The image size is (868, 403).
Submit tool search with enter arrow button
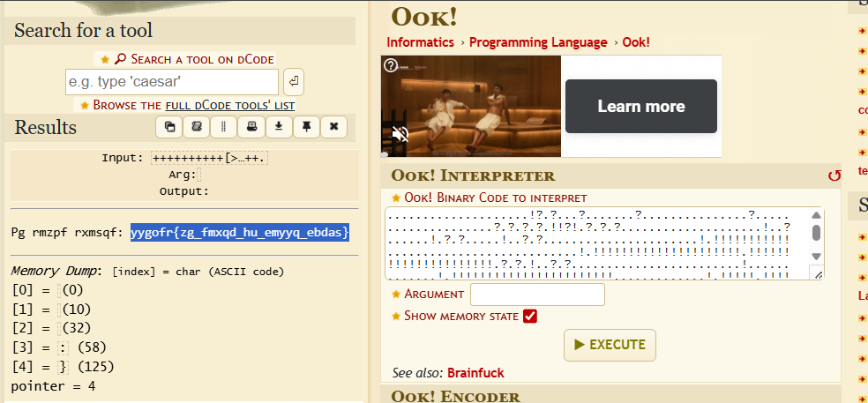[294, 82]
